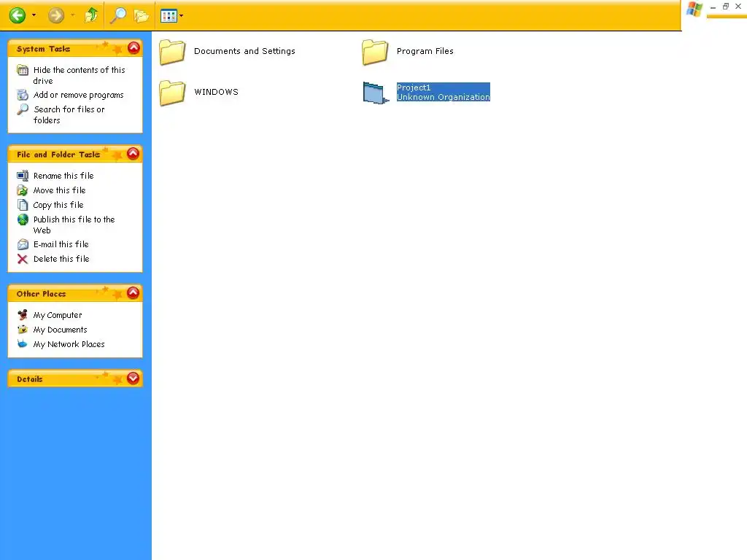Screen dimensions: 747x560
Task: Click the E-mail envelope icon
Action: click(x=23, y=244)
